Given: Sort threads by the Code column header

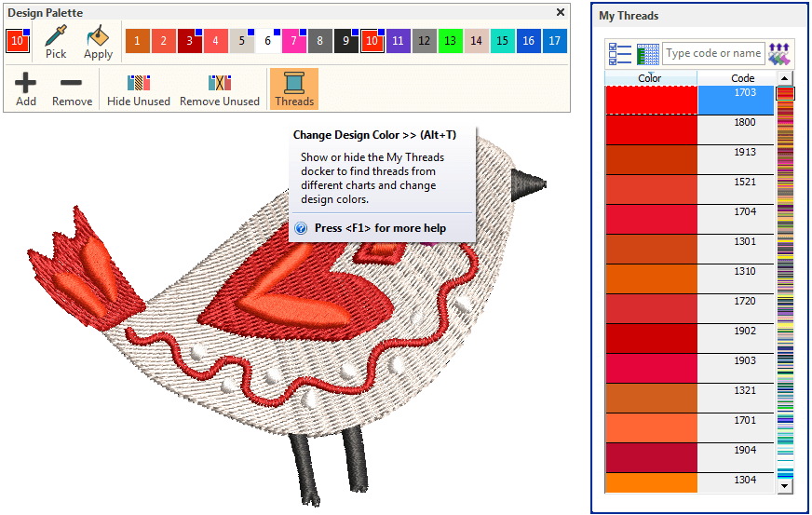Looking at the screenshot, I should click(742, 78).
